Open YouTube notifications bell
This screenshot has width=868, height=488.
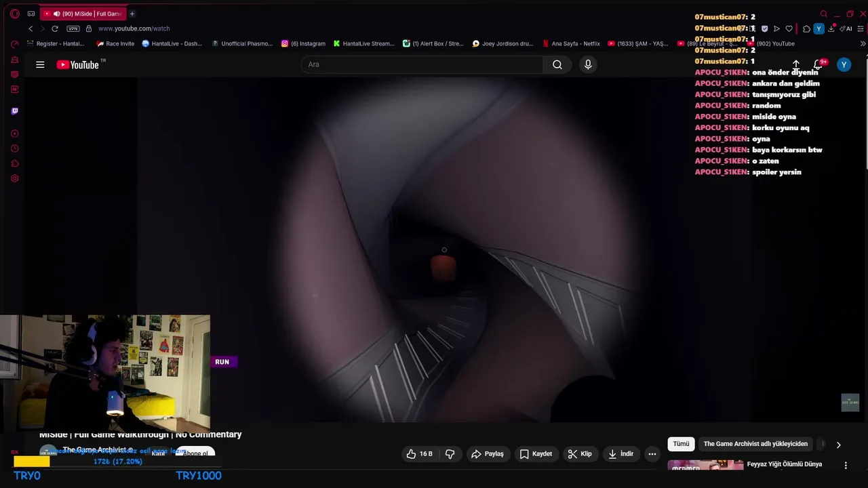[818, 64]
